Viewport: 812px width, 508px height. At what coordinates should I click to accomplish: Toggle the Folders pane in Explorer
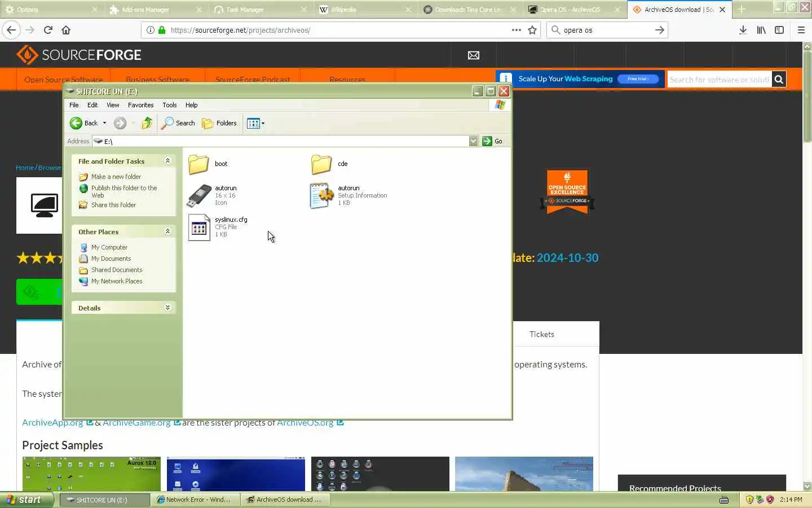(219, 123)
